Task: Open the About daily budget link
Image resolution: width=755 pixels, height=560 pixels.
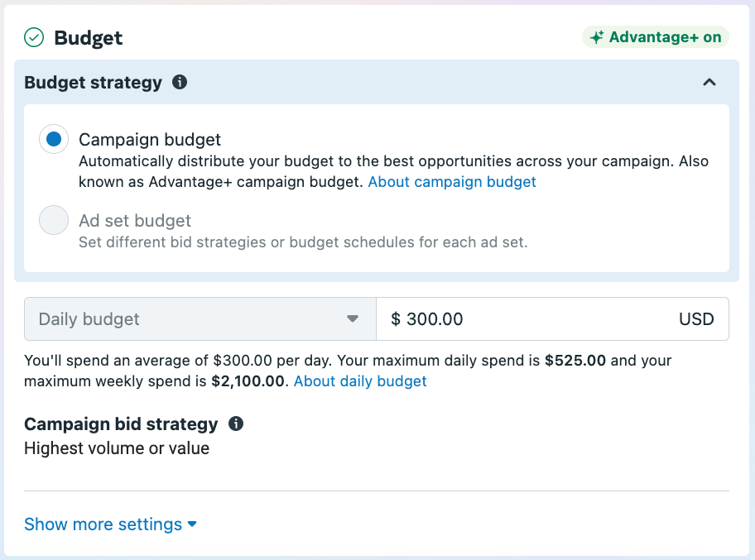Action: point(360,381)
